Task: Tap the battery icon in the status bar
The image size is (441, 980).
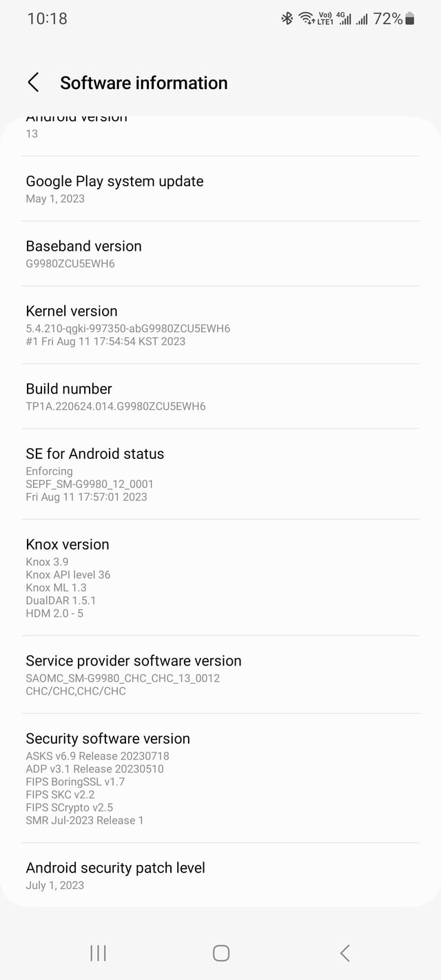Action: coord(410,19)
